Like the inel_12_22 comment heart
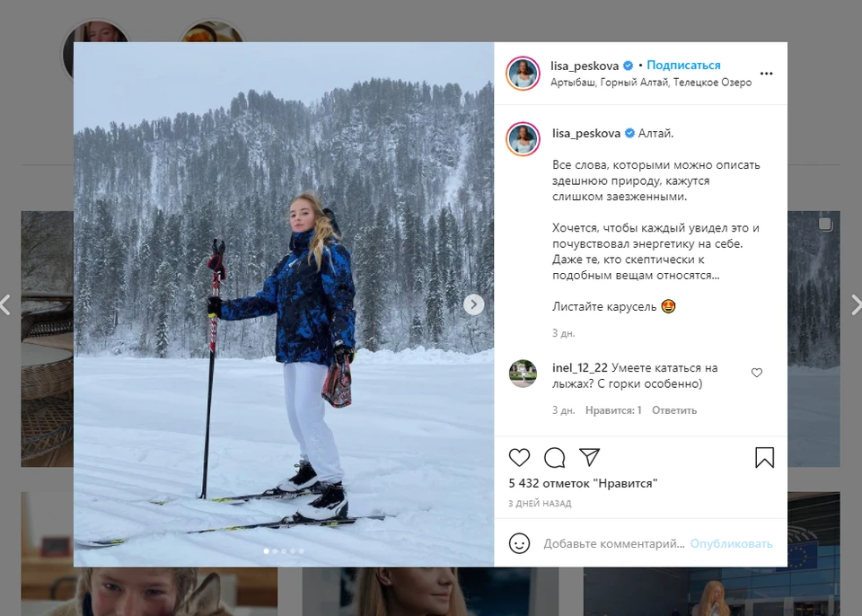This screenshot has height=616, width=862. point(757,373)
